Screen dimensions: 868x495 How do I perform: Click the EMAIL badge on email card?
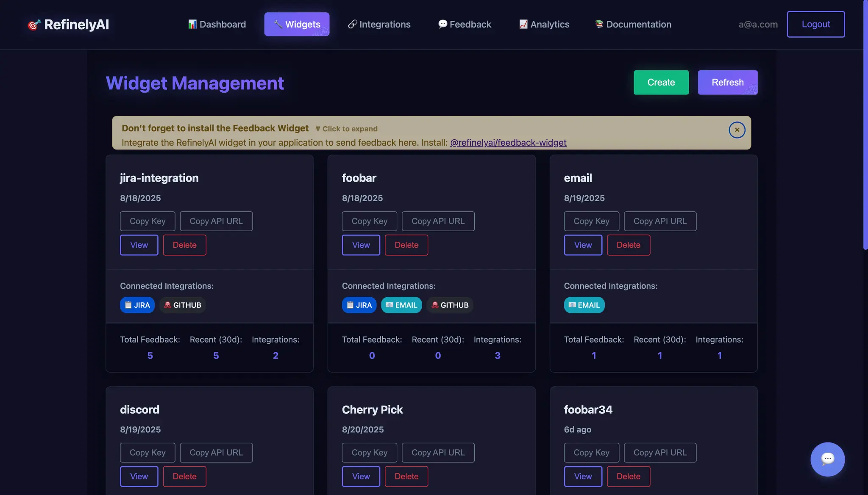pos(584,305)
